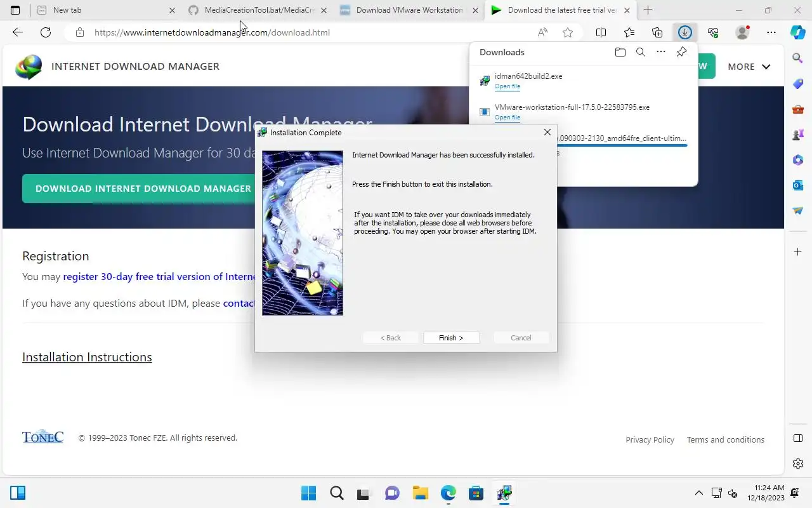Close the New tab tab
The width and height of the screenshot is (812, 508).
pos(172,10)
